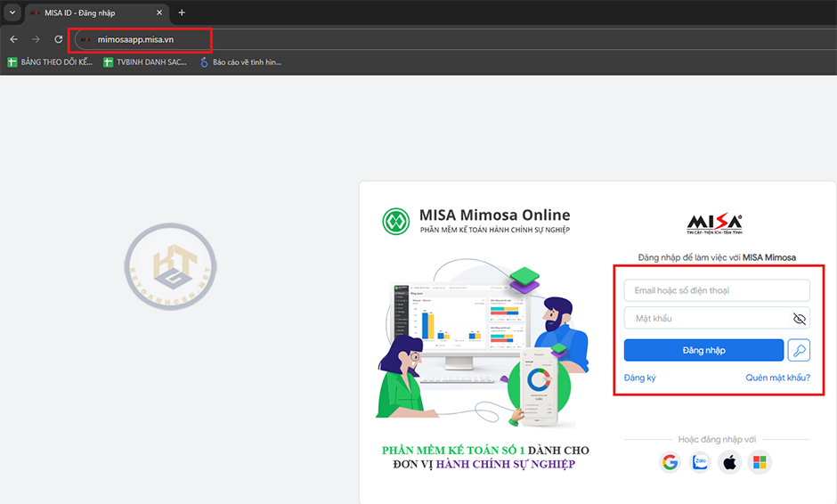
Task: Click the site favicon in the address bar
Action: pyautogui.click(x=85, y=39)
